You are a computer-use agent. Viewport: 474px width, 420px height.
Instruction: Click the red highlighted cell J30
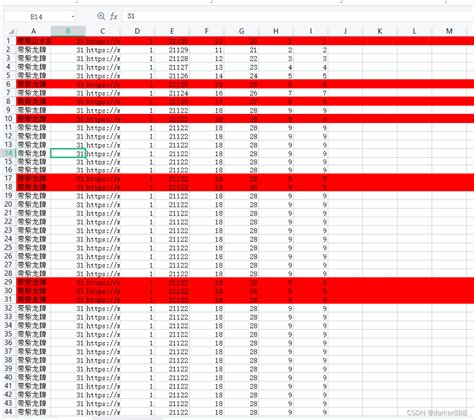coord(345,291)
